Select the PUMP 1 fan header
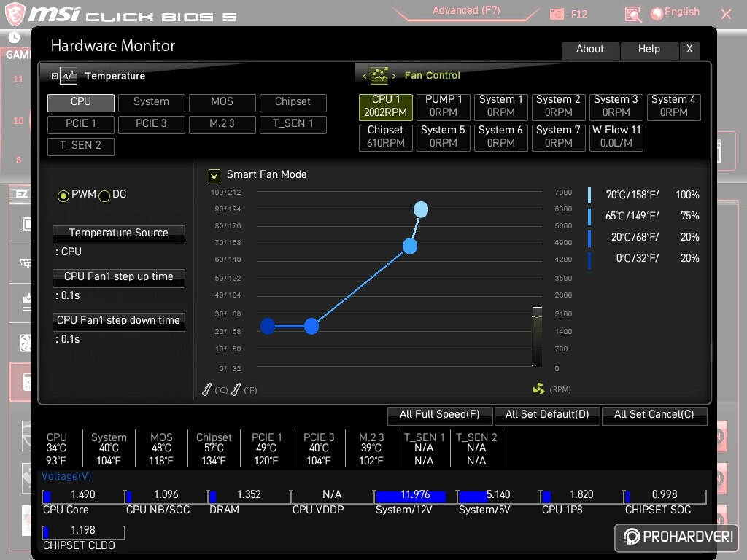Screen dimensions: 747x560 tap(444, 106)
